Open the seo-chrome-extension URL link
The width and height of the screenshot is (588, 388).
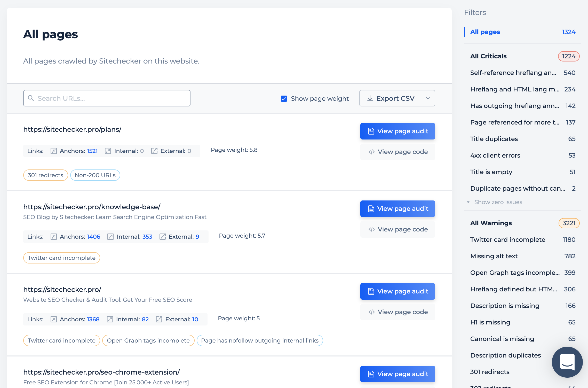(101, 372)
